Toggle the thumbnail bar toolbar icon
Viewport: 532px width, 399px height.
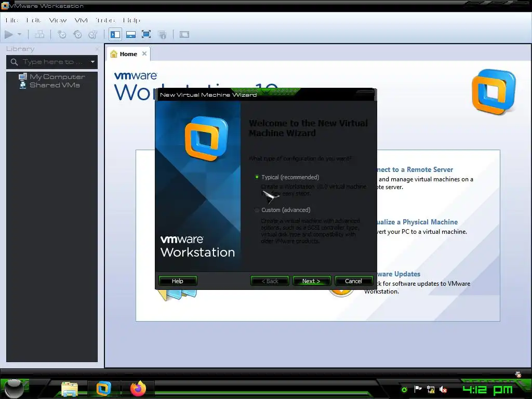pos(130,34)
